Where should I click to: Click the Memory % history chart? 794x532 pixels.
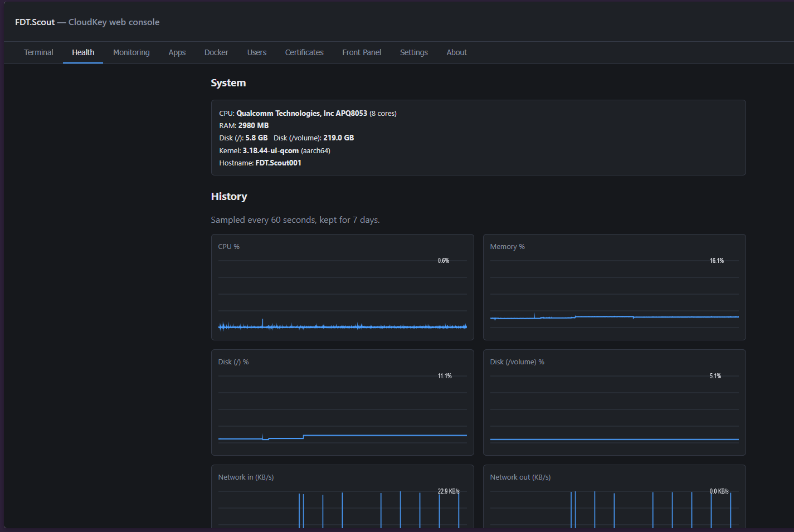(x=615, y=287)
